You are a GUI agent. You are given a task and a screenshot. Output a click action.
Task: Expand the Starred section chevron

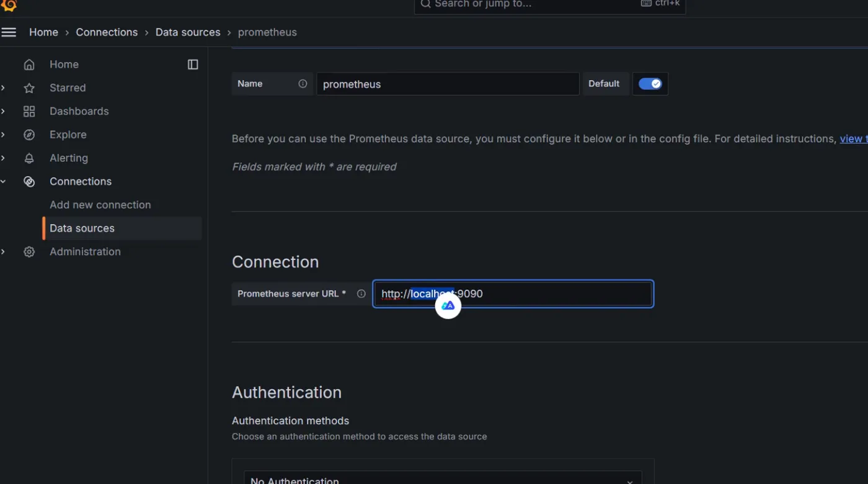3,88
